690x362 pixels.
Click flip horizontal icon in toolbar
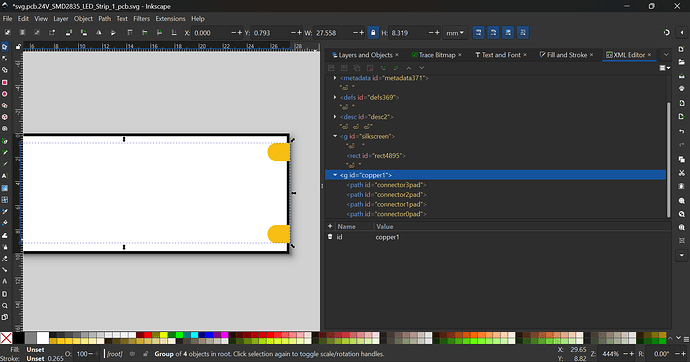[x=99, y=33]
